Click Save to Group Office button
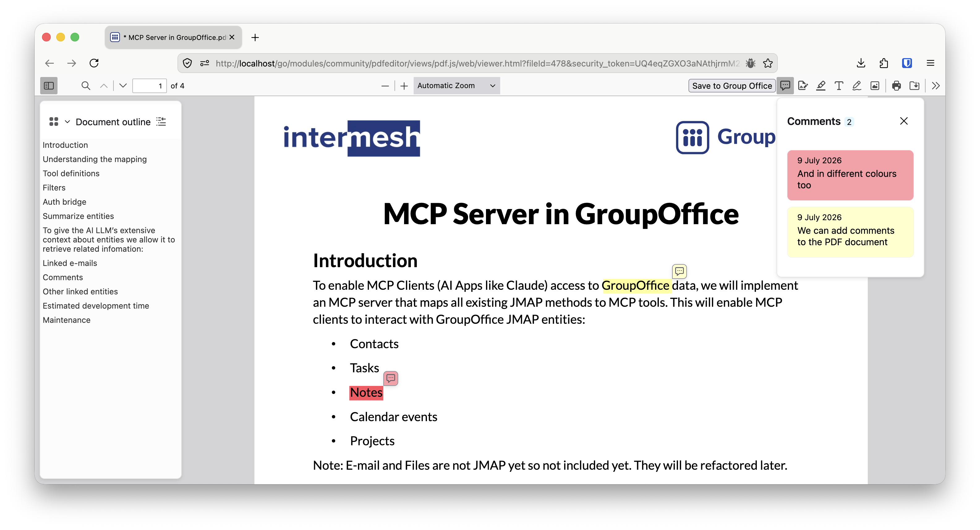 (731, 86)
